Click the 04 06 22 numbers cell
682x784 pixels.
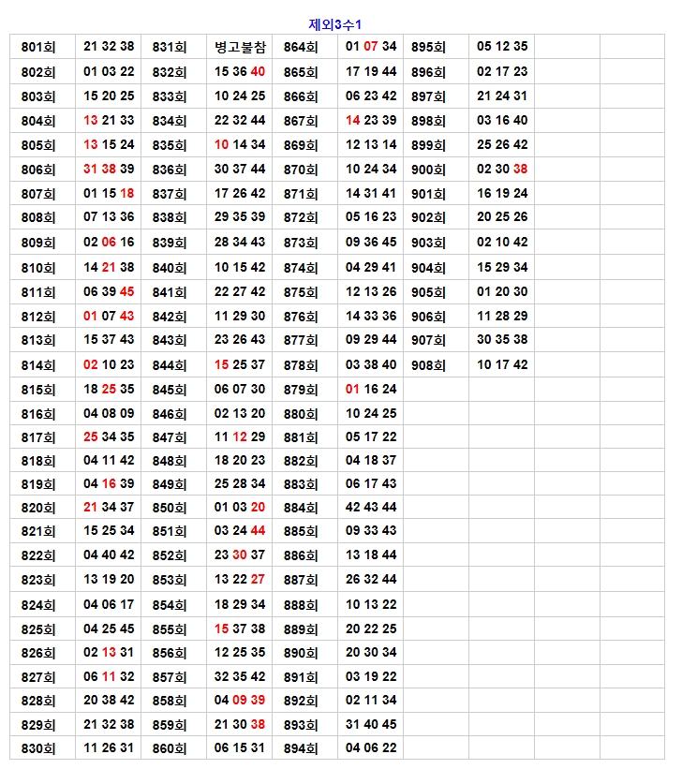(x=371, y=748)
